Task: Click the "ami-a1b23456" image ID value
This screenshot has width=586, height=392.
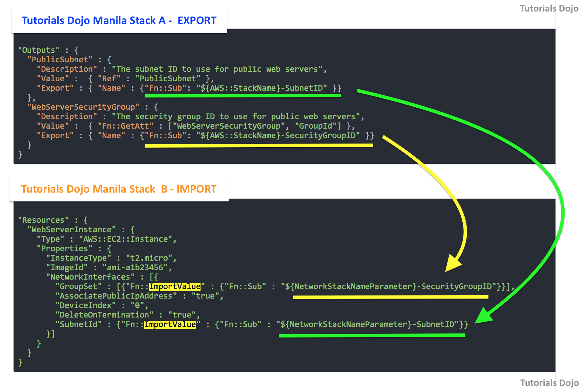Action: [135, 267]
